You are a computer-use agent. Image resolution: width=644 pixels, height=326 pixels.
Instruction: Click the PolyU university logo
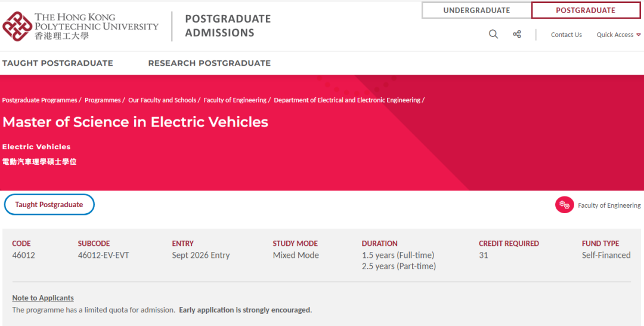pos(80,26)
